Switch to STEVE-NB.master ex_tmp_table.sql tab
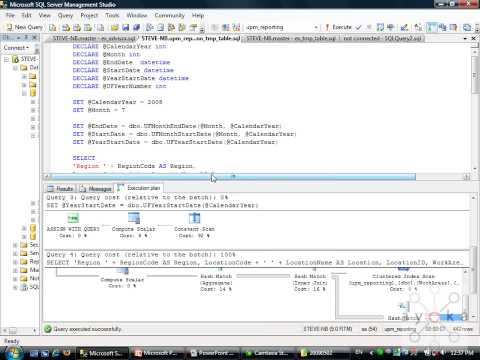480x360 pixels. pos(291,38)
